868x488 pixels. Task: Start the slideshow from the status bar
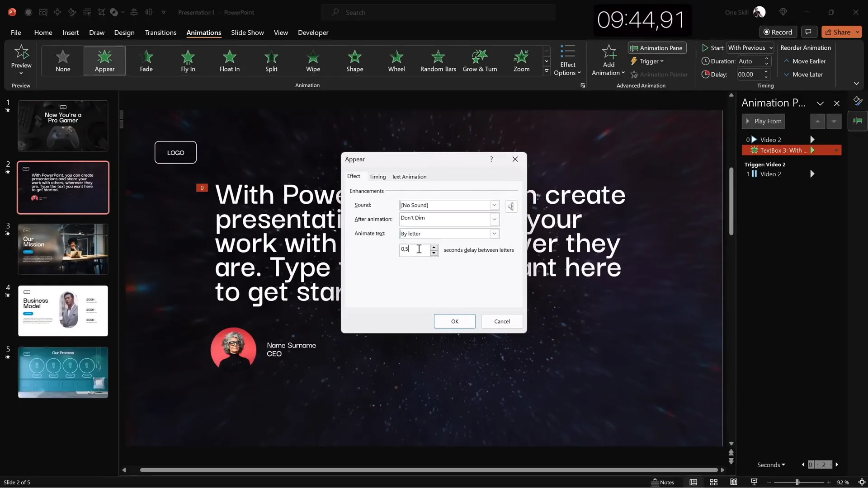tap(754, 482)
